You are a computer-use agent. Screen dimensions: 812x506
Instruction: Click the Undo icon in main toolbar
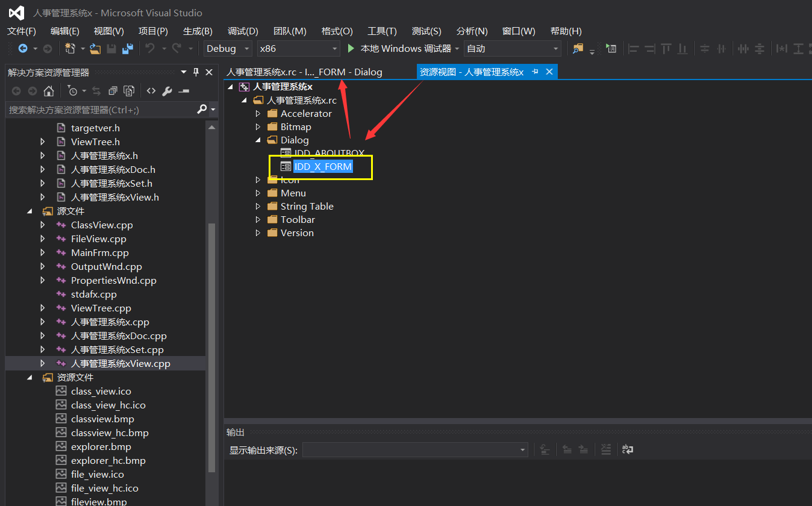tap(150, 49)
